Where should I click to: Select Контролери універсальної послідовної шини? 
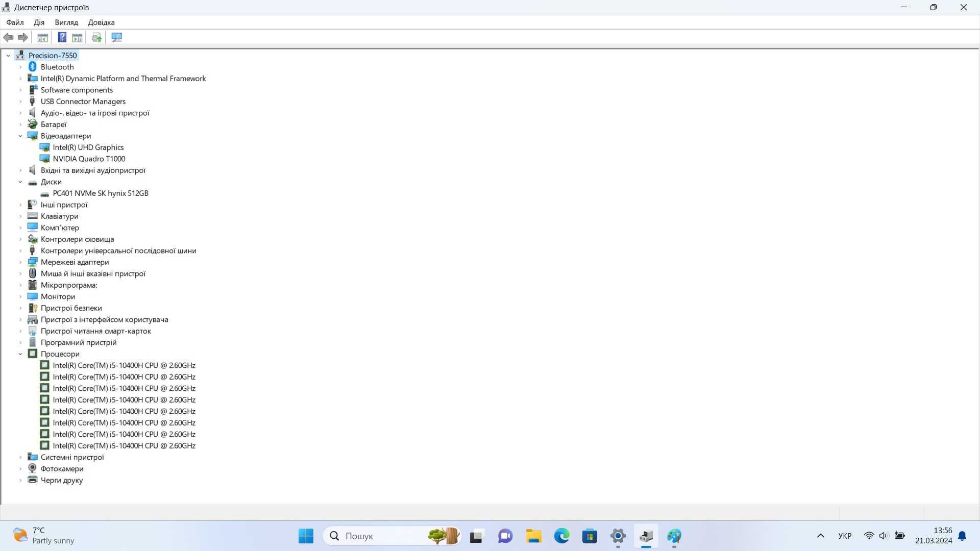pyautogui.click(x=118, y=251)
